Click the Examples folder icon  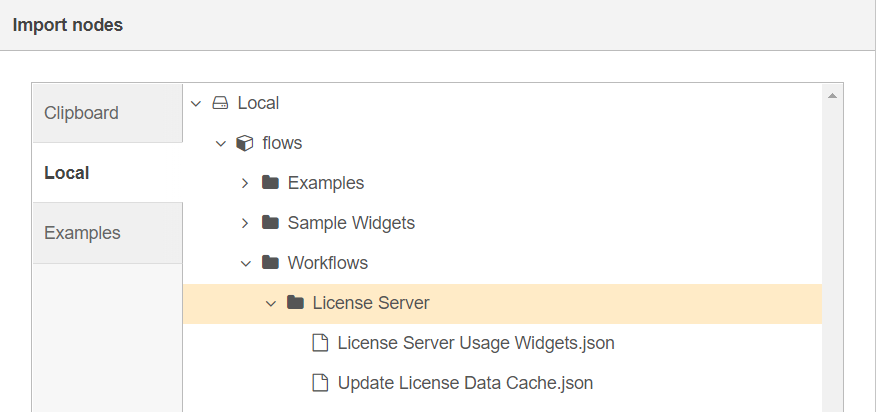tap(270, 182)
